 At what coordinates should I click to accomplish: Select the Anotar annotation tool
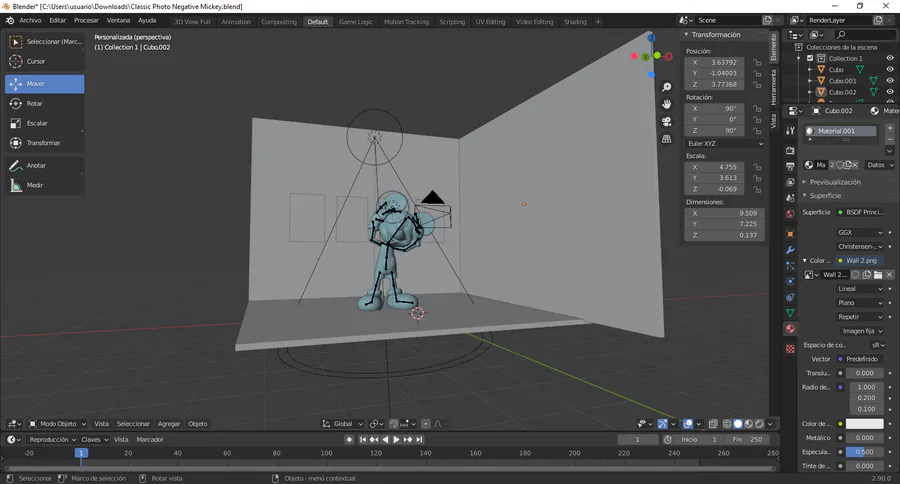[45, 165]
